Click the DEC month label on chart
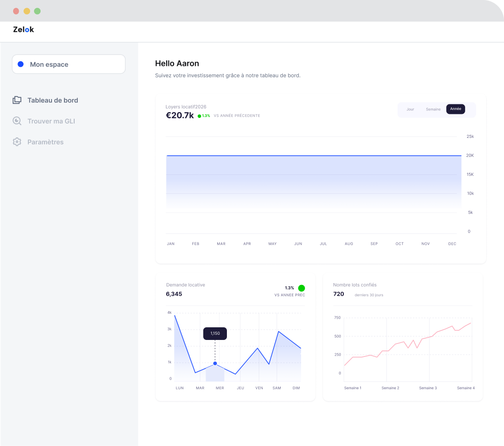Viewport: 504px width, 446px height. 452,244
